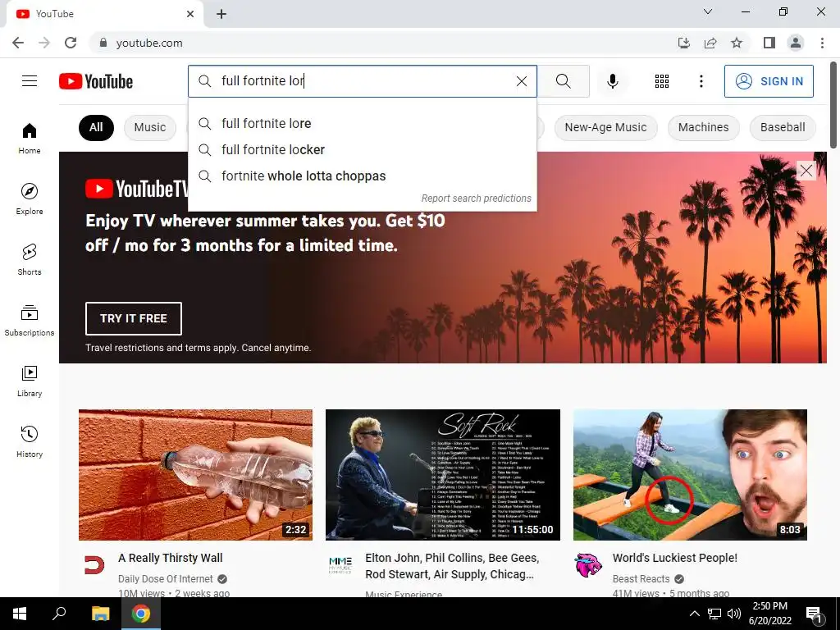Open 'A Really Thirsty Wall' thumbnail
The height and width of the screenshot is (630, 840).
tap(195, 475)
